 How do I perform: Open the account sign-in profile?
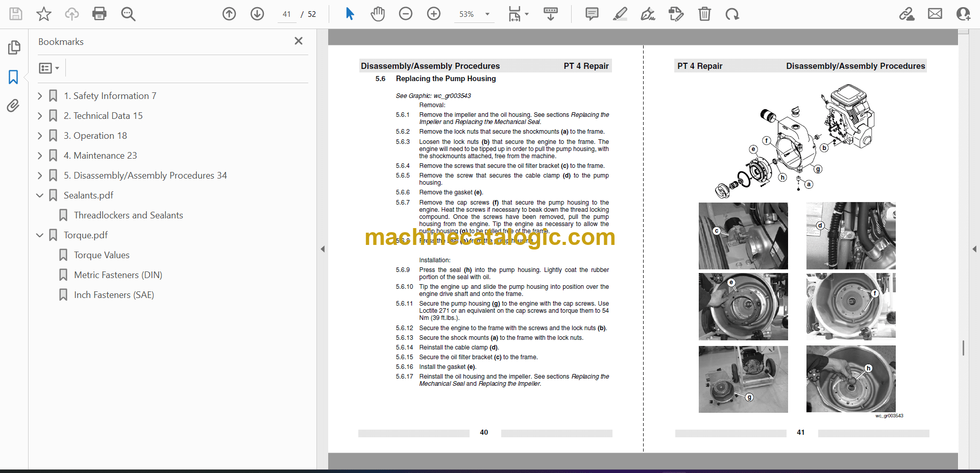pyautogui.click(x=963, y=14)
